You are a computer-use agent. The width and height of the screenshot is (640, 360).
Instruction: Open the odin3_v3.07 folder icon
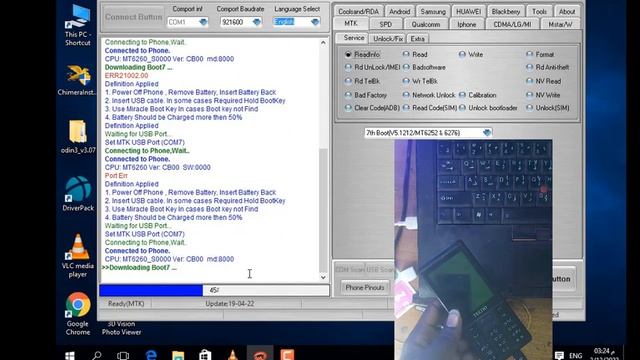(78, 137)
